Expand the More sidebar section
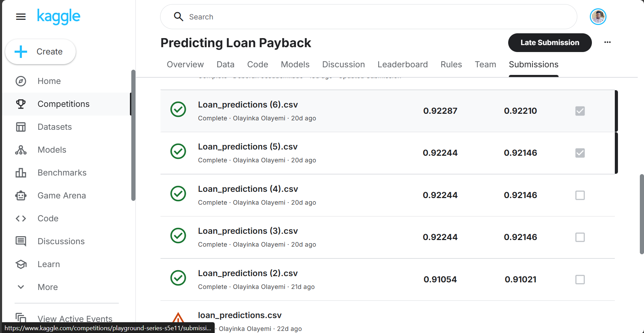This screenshot has height=333, width=644. click(x=47, y=287)
